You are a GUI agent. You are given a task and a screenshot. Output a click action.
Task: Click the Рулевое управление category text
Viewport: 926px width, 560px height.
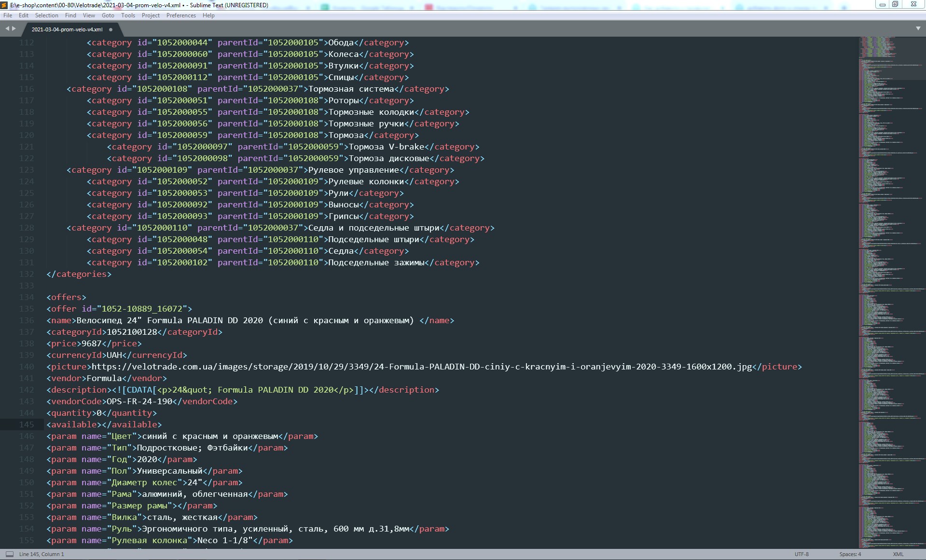click(354, 170)
